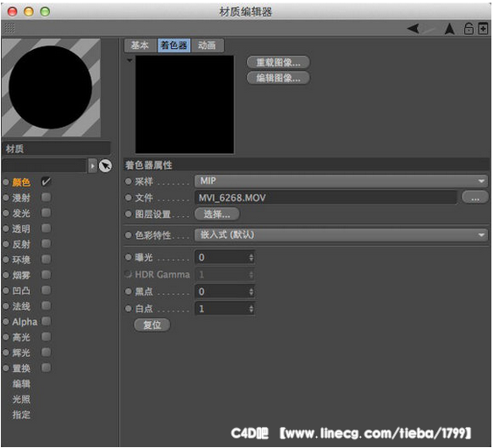
Task: Click the grip dots icon at the top left
Action: click(10, 28)
